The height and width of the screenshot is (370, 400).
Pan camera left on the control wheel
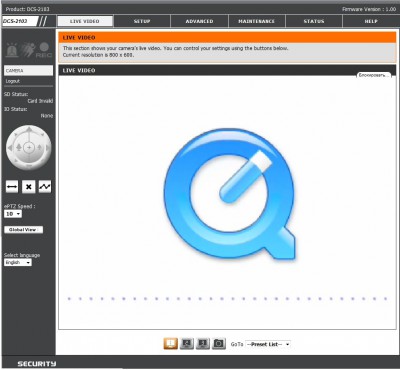pyautogui.click(x=10, y=148)
